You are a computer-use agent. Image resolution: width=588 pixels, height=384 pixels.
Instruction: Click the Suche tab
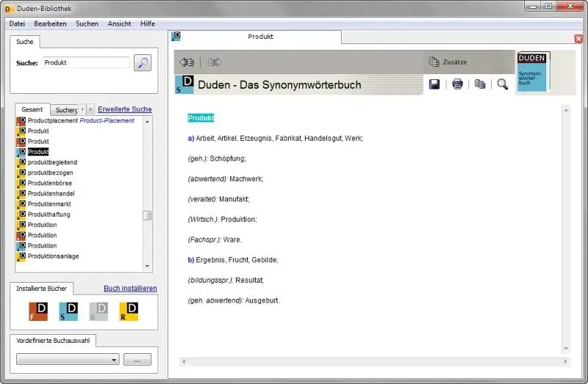(x=25, y=42)
